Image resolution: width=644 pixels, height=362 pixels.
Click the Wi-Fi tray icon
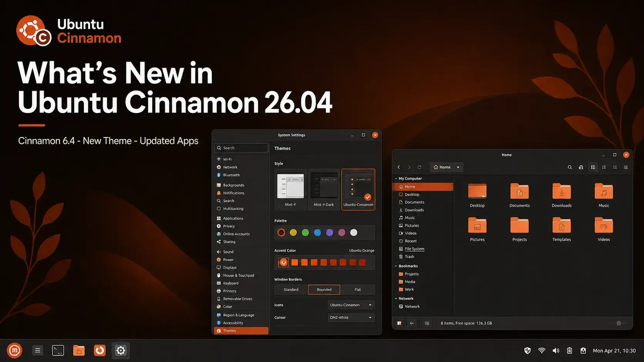[542, 350]
